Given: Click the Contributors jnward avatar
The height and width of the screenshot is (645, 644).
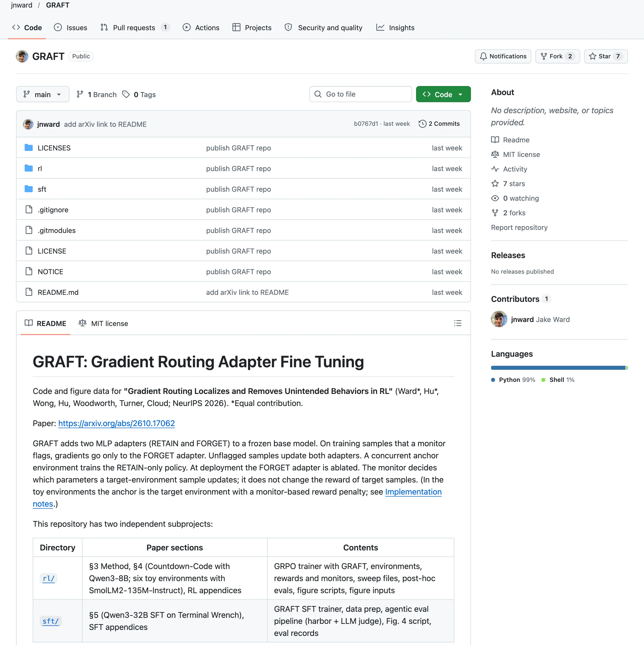Looking at the screenshot, I should tap(499, 319).
